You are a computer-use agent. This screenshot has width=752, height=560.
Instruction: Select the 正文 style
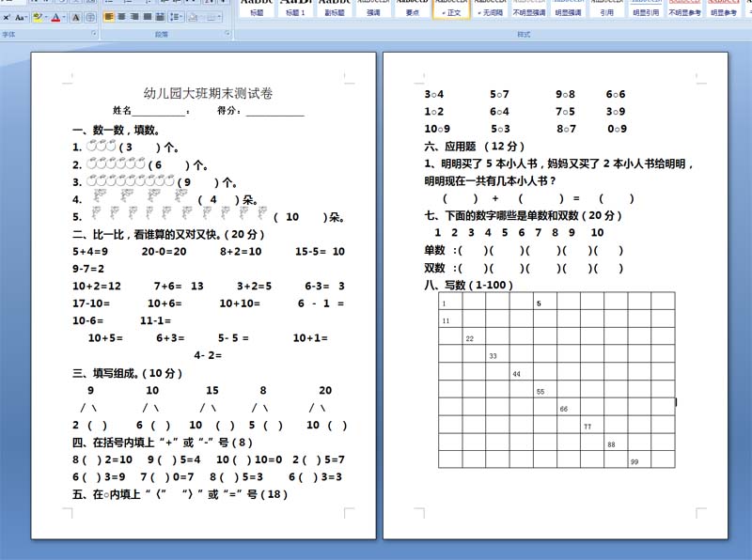tap(451, 8)
